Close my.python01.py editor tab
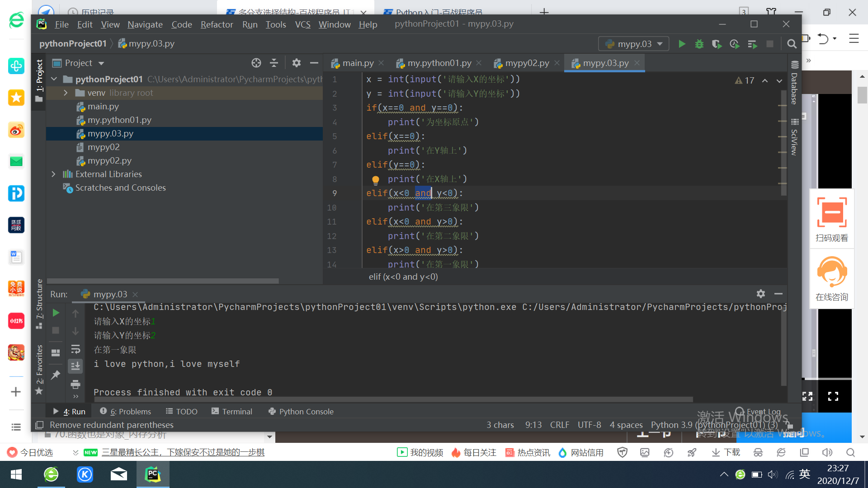Screen dimensions: 868x488 [x=479, y=63]
